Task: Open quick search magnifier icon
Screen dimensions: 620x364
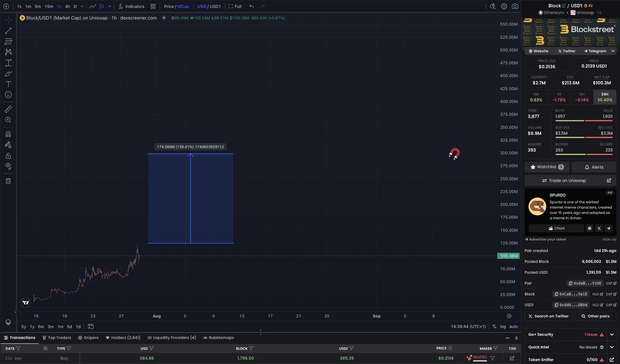Action: [x=492, y=6]
